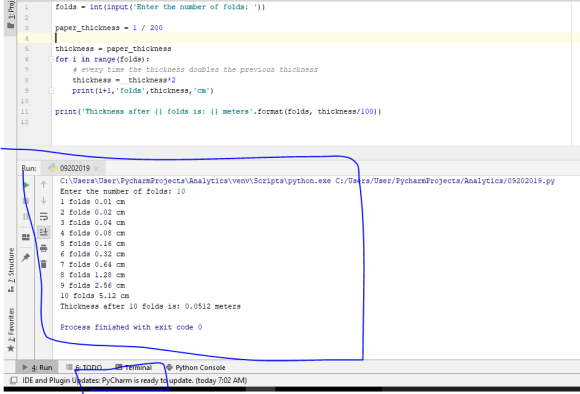Click the '10 folds 5.12 cm' output line
Screen dimensions: 580x394
click(95, 296)
